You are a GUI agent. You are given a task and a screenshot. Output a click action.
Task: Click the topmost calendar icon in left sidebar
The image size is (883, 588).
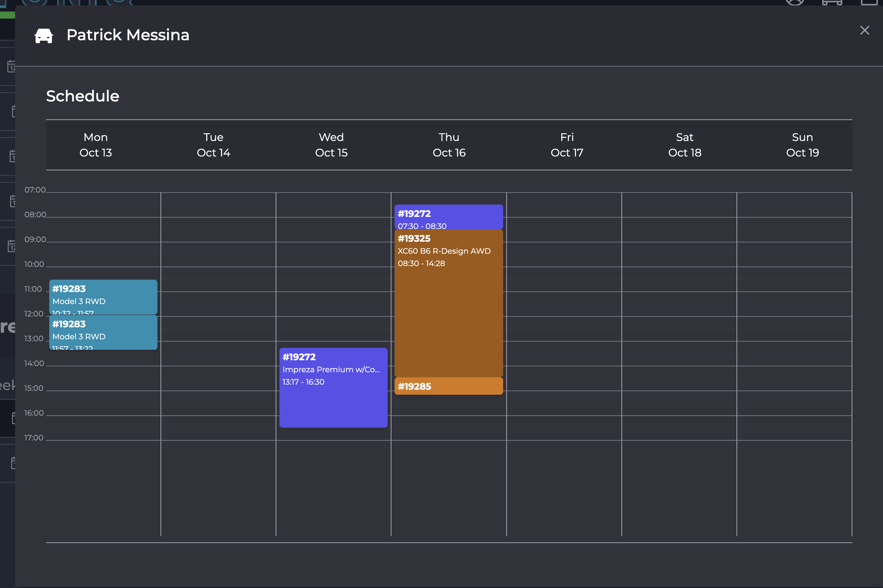point(12,66)
